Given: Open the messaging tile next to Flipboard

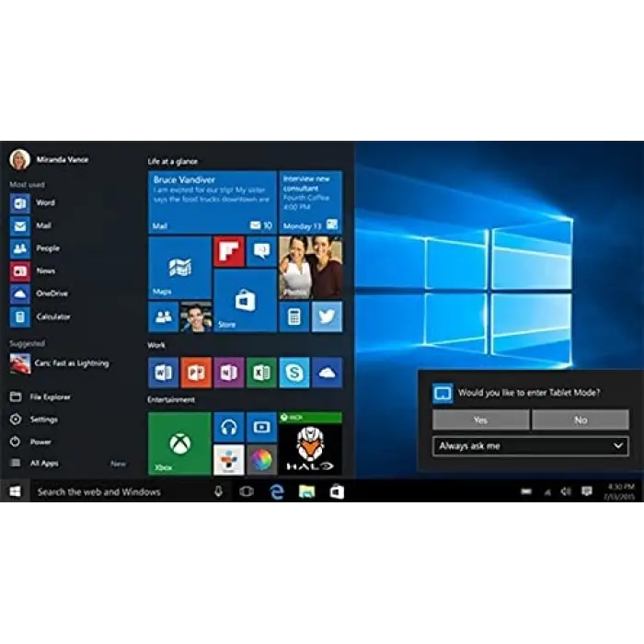Looking at the screenshot, I should (261, 251).
